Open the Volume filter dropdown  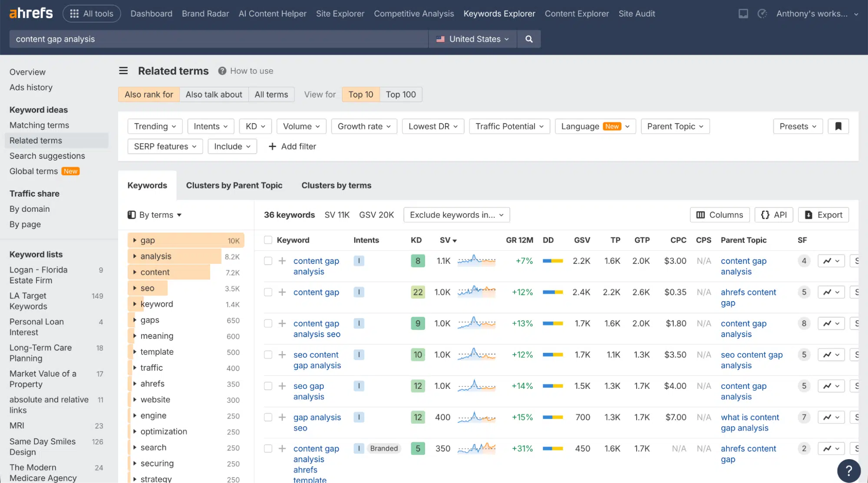pyautogui.click(x=301, y=126)
